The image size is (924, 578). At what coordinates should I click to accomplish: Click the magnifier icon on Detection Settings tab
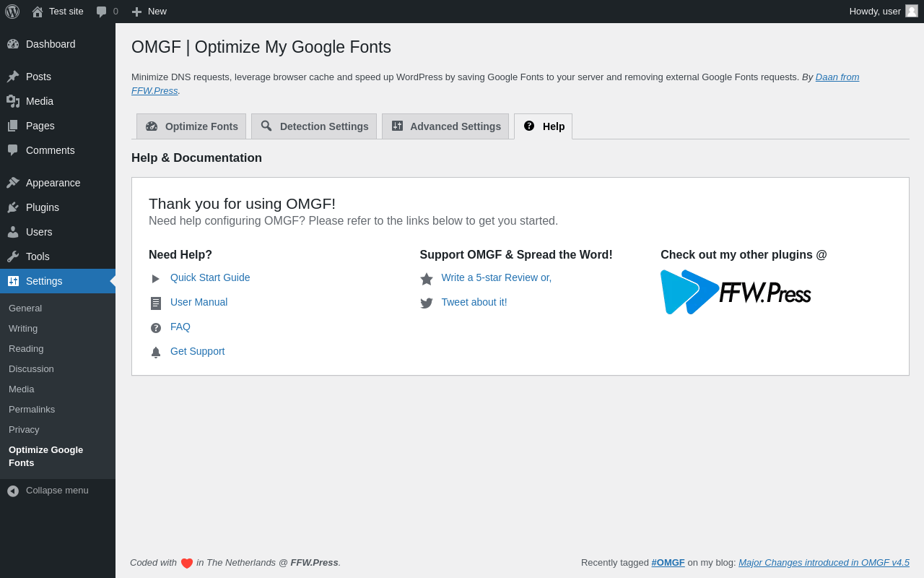tap(266, 126)
